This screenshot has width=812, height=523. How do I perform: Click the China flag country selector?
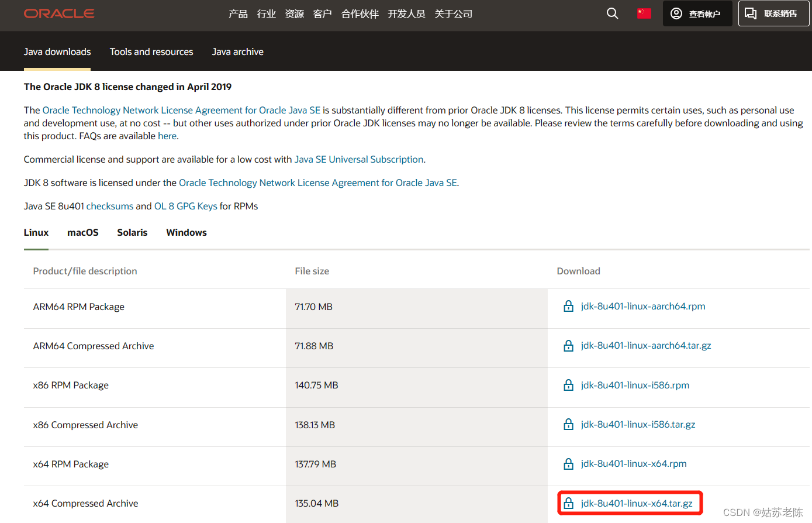[x=644, y=13]
